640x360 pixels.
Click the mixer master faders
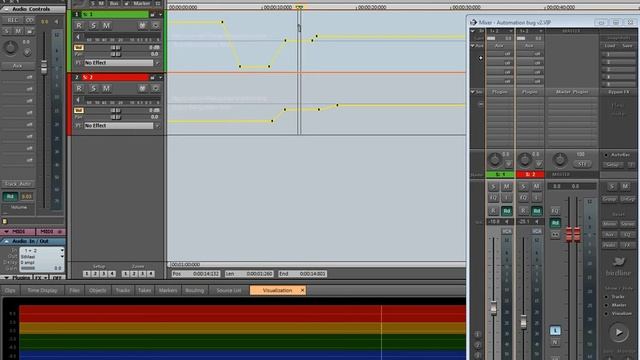(x=573, y=234)
